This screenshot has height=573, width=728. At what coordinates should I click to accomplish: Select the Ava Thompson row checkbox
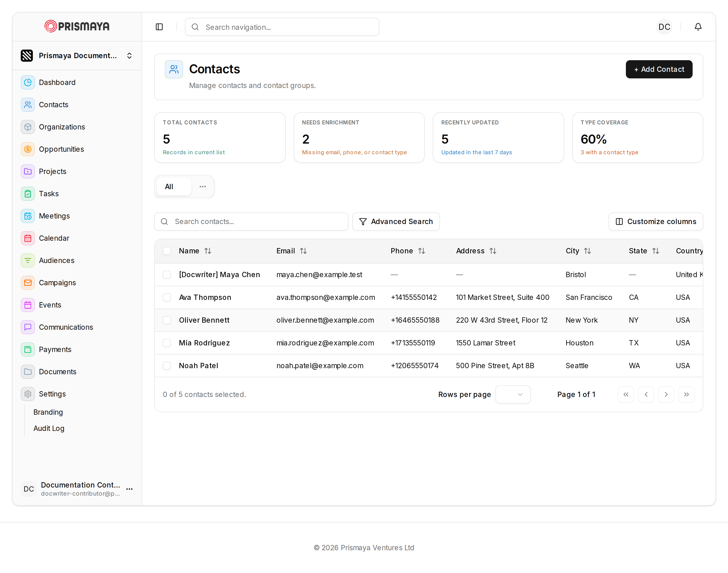[167, 298]
